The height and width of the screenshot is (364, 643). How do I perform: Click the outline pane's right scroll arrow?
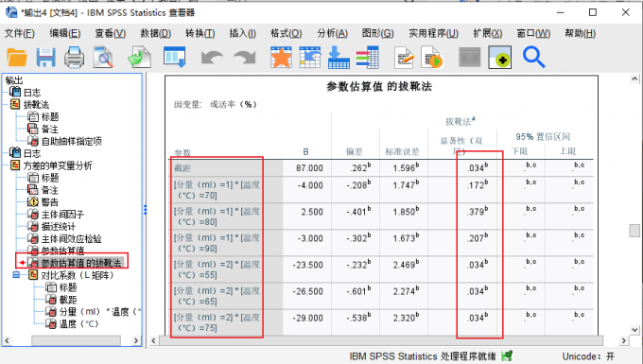click(136, 340)
